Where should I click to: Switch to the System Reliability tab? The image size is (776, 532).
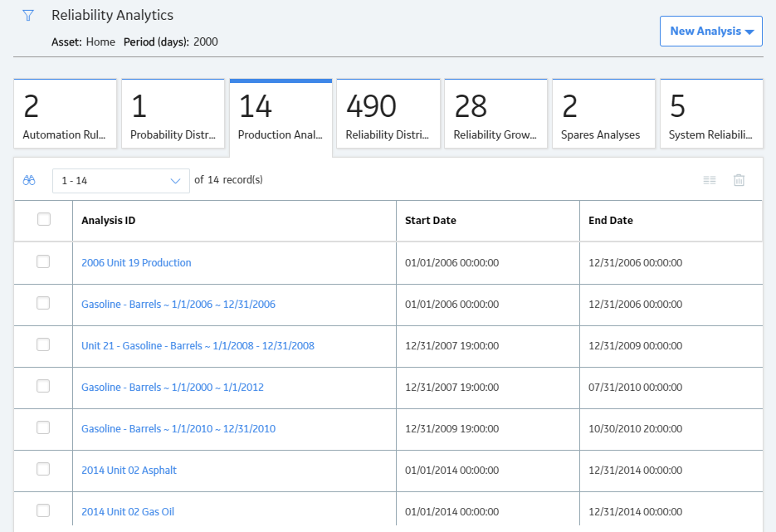(711, 114)
